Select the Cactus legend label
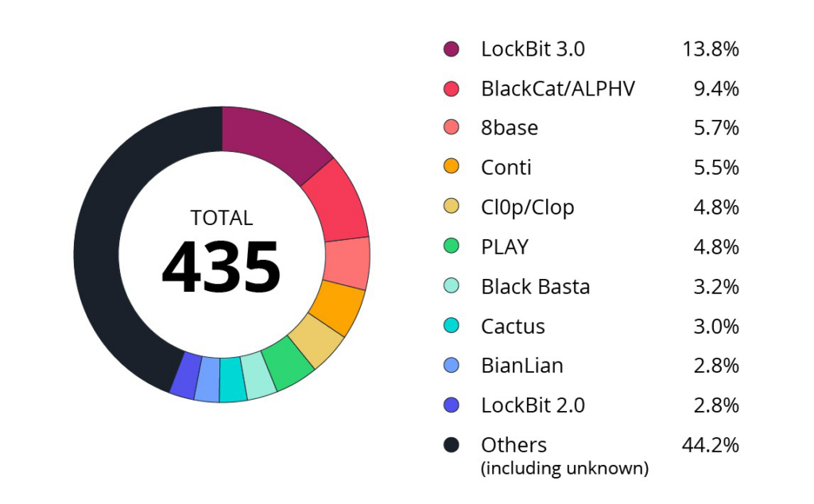This screenshot has height=504, width=814. (513, 327)
